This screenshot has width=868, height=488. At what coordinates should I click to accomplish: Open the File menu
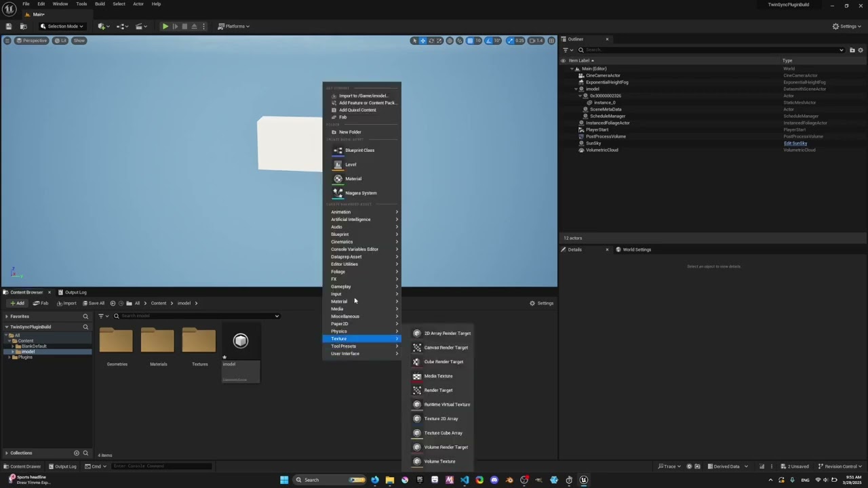point(26,4)
